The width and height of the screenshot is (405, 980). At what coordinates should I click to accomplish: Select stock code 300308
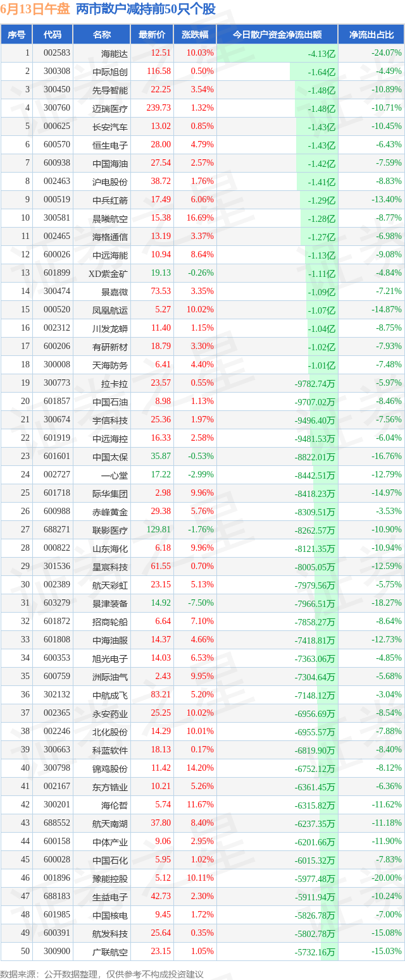click(x=57, y=71)
